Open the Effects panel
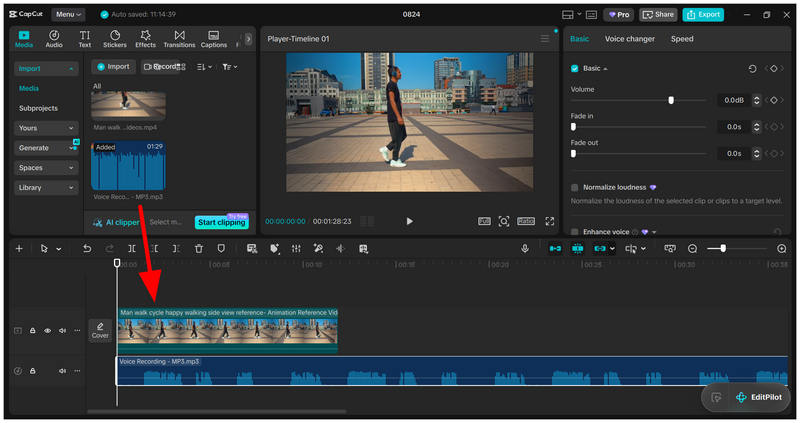Image resolution: width=800 pixels, height=423 pixels. (145, 39)
